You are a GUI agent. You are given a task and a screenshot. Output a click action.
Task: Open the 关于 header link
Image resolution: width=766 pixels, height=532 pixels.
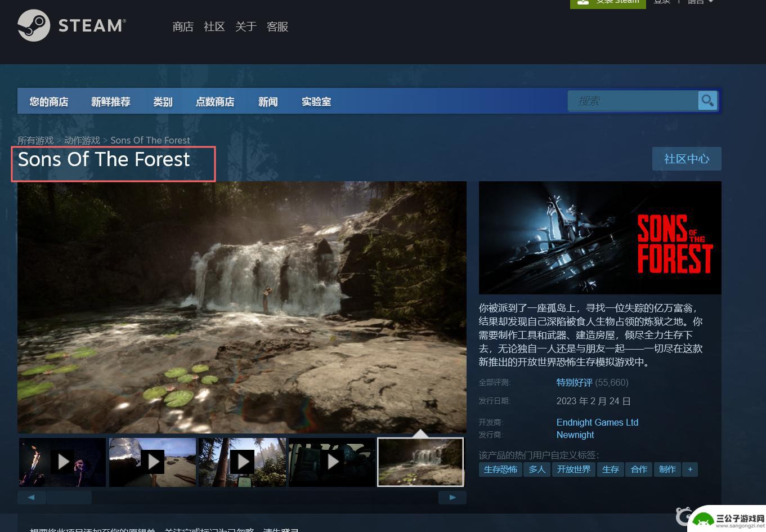[246, 26]
